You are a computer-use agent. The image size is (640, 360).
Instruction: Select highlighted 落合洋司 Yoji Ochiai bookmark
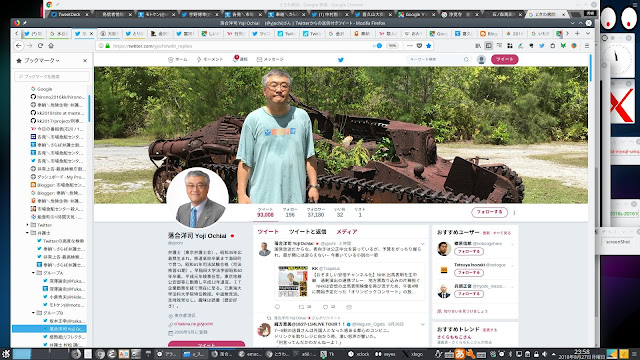click(49, 329)
